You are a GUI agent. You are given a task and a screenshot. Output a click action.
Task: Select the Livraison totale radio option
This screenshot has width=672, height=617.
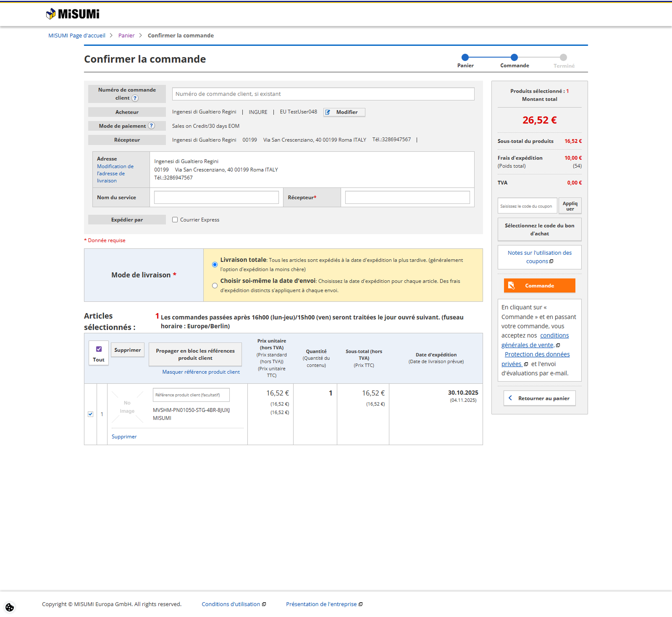pos(215,265)
